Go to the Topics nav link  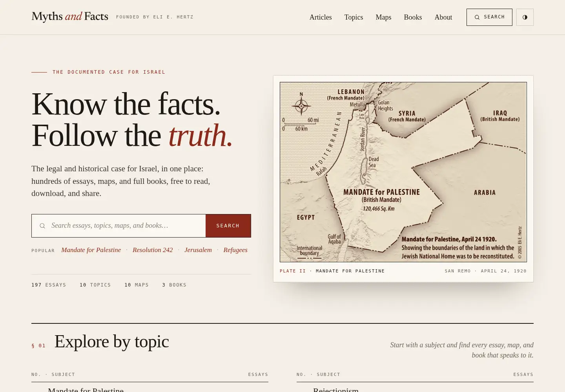coord(354,17)
